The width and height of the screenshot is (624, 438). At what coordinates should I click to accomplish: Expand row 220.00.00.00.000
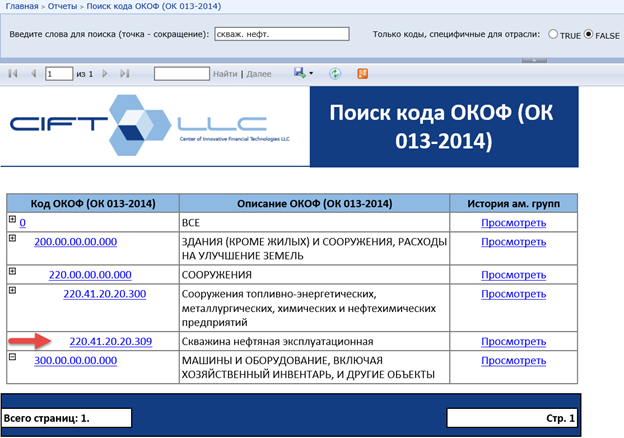click(12, 271)
